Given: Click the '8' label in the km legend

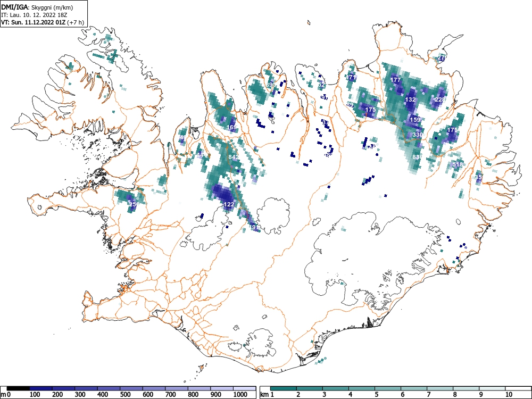Looking at the screenshot, I should (455, 395).
